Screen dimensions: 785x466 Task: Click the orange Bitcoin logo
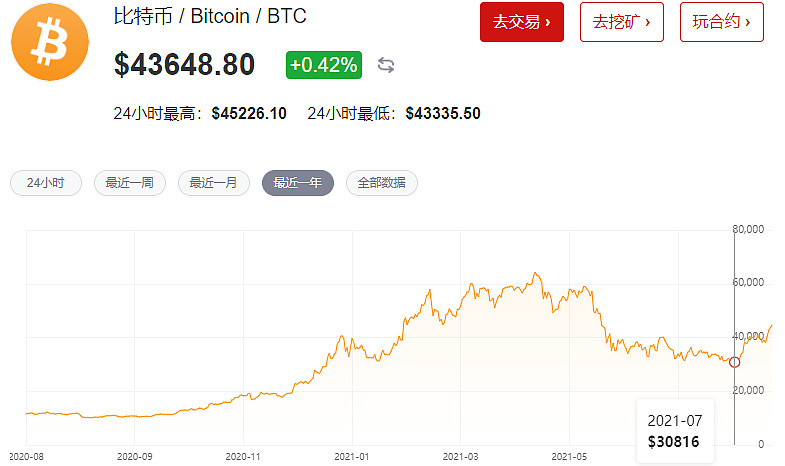click(50, 43)
